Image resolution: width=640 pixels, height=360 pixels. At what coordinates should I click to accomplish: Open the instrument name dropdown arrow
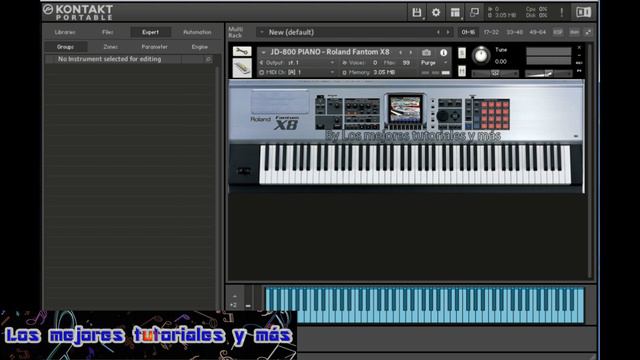263,53
